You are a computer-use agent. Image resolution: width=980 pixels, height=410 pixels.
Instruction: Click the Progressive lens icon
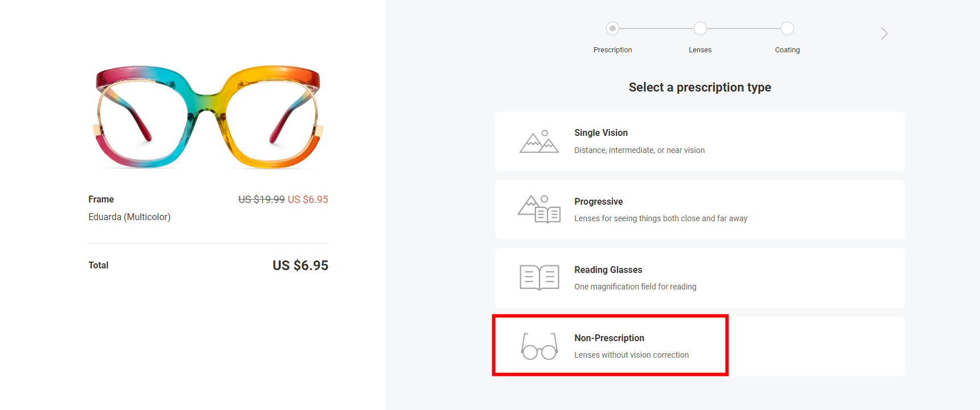(x=539, y=209)
